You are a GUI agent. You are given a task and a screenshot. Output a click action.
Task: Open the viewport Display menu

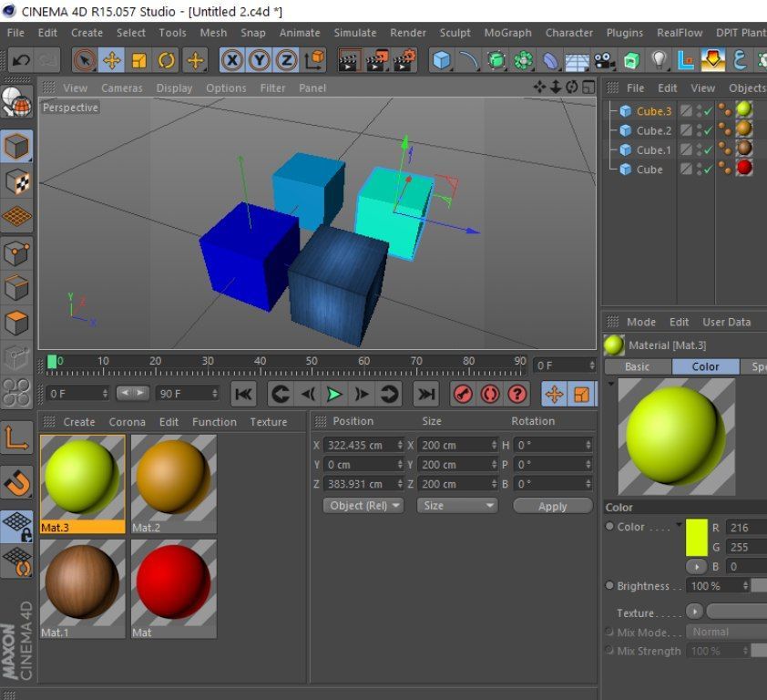[x=174, y=88]
